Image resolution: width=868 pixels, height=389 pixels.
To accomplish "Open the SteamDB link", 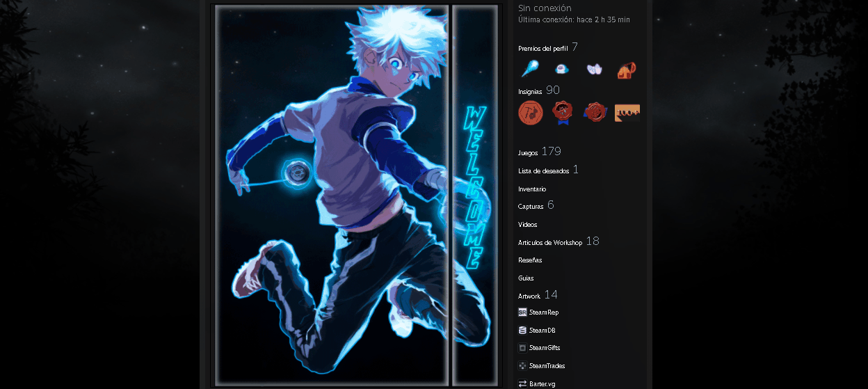I will 542,331.
